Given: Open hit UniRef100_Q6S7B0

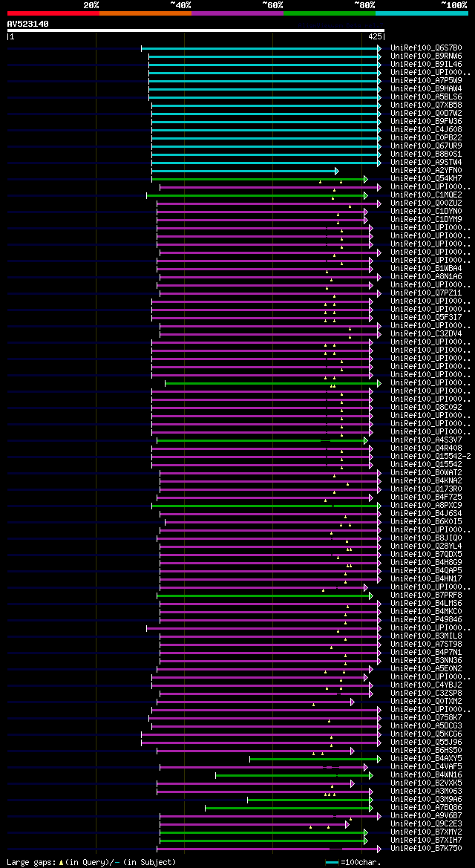Looking at the screenshot, I should (426, 48).
